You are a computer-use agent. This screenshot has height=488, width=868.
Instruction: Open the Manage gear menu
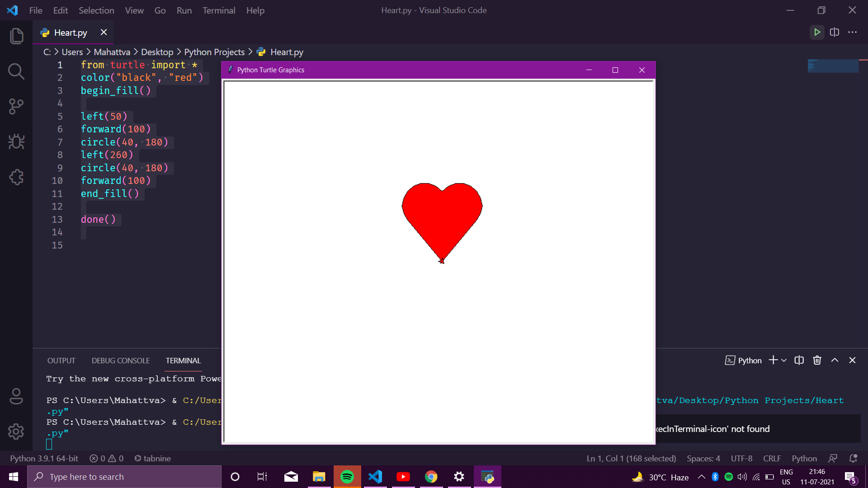point(16,432)
